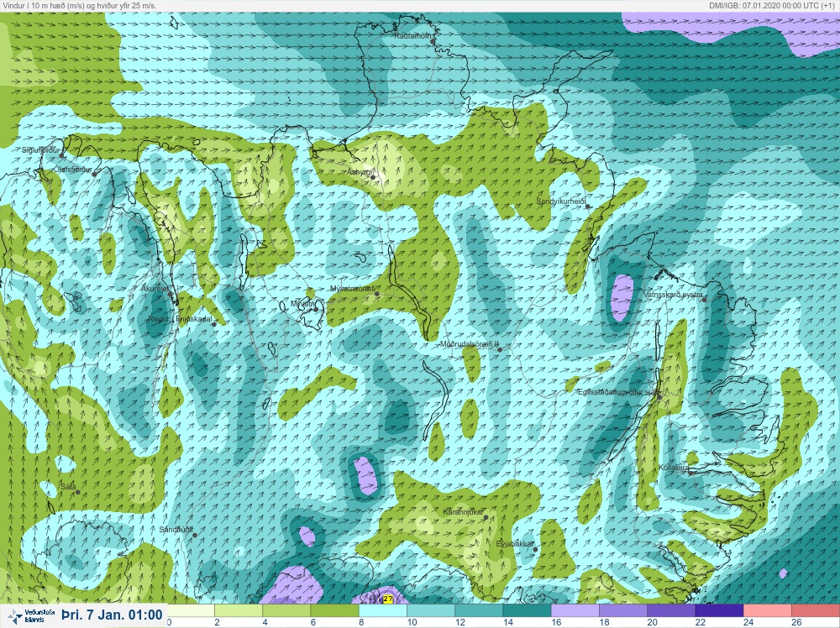Click the 6–8 m/s green legend swatch
Viewport: 840px width, 628px height.
[335, 611]
